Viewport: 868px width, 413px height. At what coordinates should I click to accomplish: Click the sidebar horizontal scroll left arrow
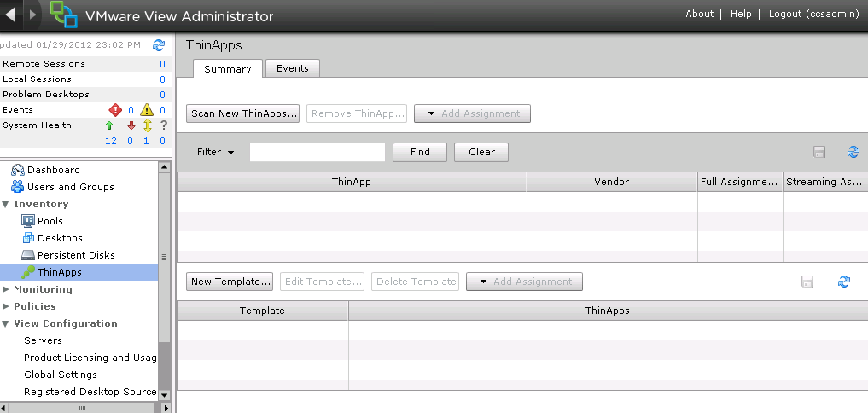tap(4, 408)
